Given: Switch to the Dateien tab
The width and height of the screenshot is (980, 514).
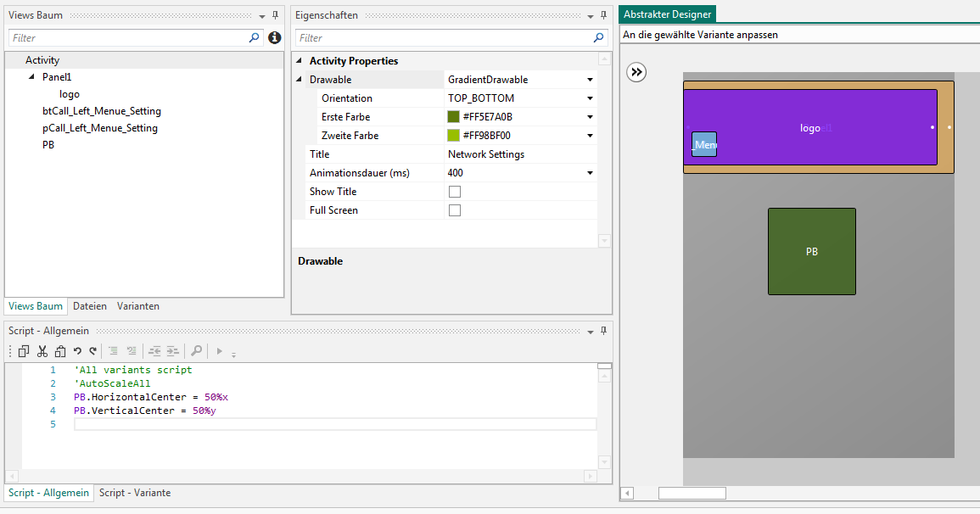Looking at the screenshot, I should click(90, 306).
